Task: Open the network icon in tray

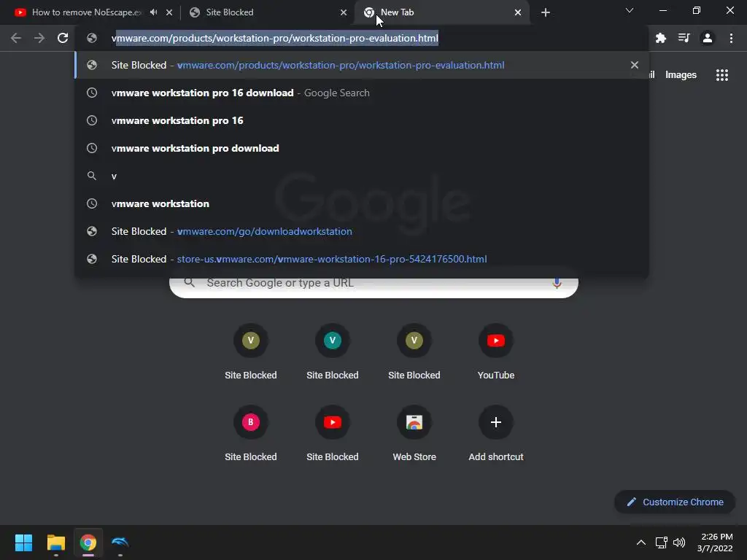Action: click(661, 542)
